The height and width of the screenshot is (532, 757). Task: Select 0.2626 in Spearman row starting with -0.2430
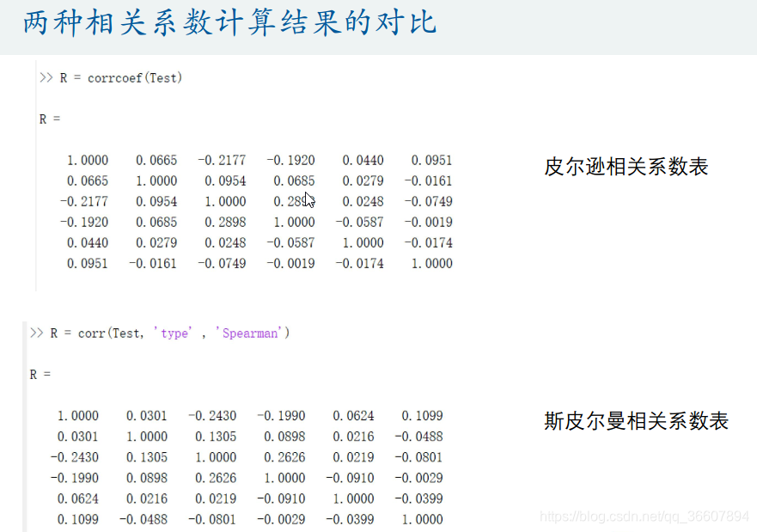pyautogui.click(x=284, y=457)
